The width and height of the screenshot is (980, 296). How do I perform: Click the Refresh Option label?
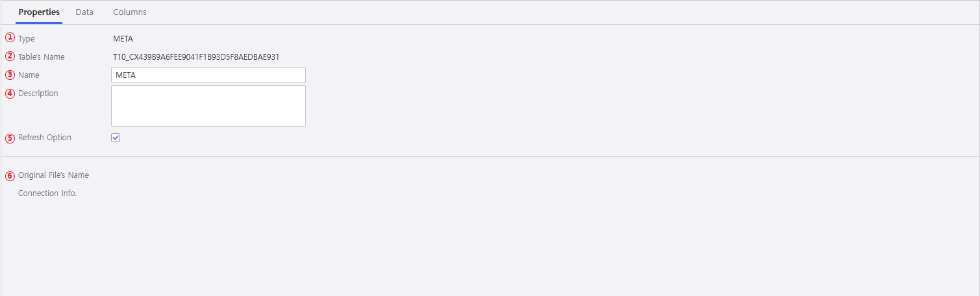pyautogui.click(x=45, y=138)
